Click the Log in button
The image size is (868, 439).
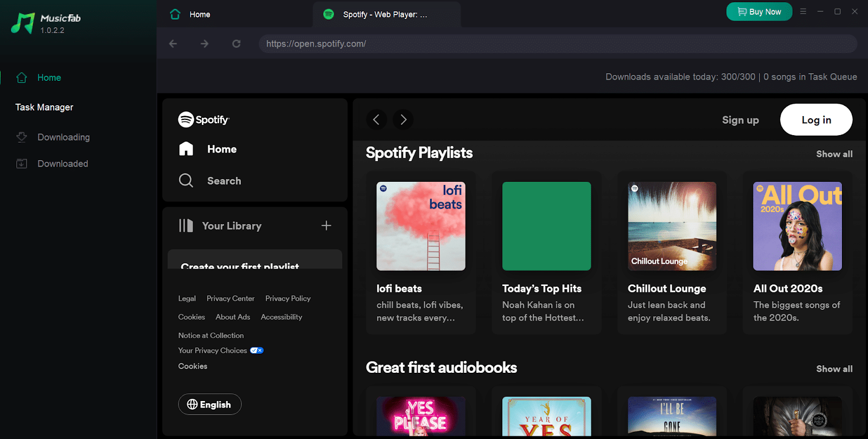(x=816, y=120)
